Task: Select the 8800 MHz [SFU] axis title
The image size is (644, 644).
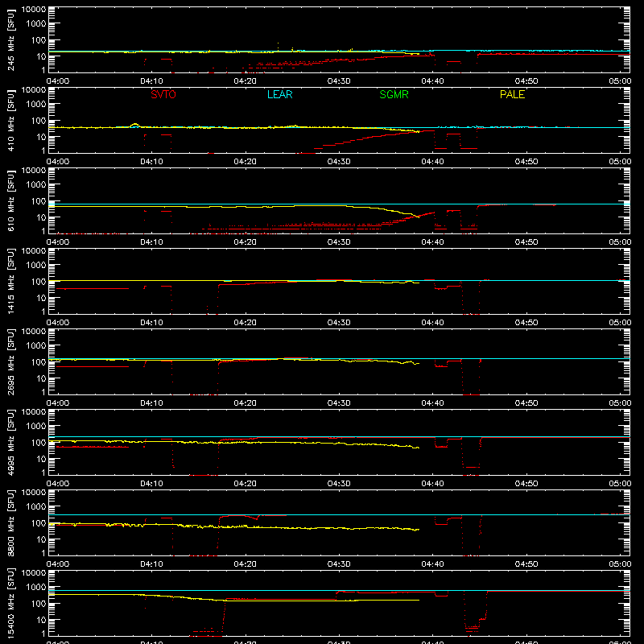Action: click(10, 522)
